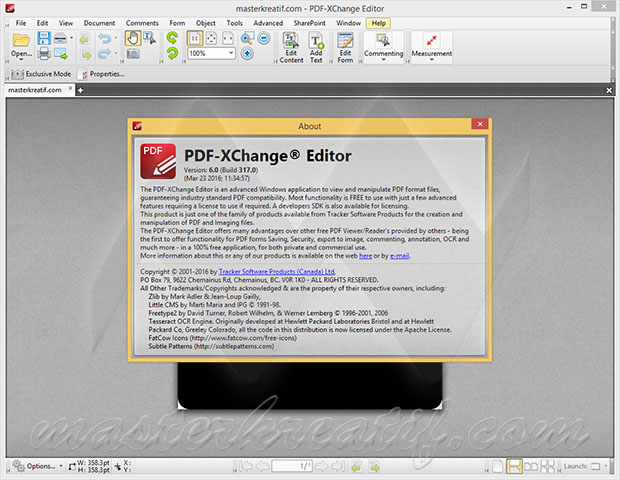This screenshot has height=480, width=620.
Task: Switch to continuous page layout
Action: [514, 466]
